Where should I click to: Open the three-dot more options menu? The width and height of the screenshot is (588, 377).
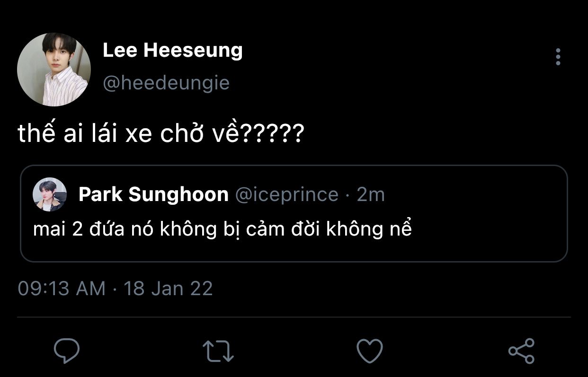(558, 57)
